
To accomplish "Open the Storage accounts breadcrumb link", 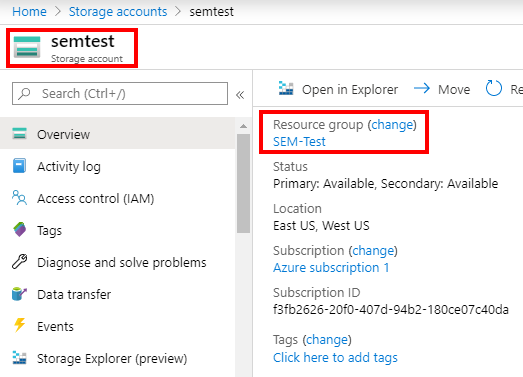I will tap(118, 12).
